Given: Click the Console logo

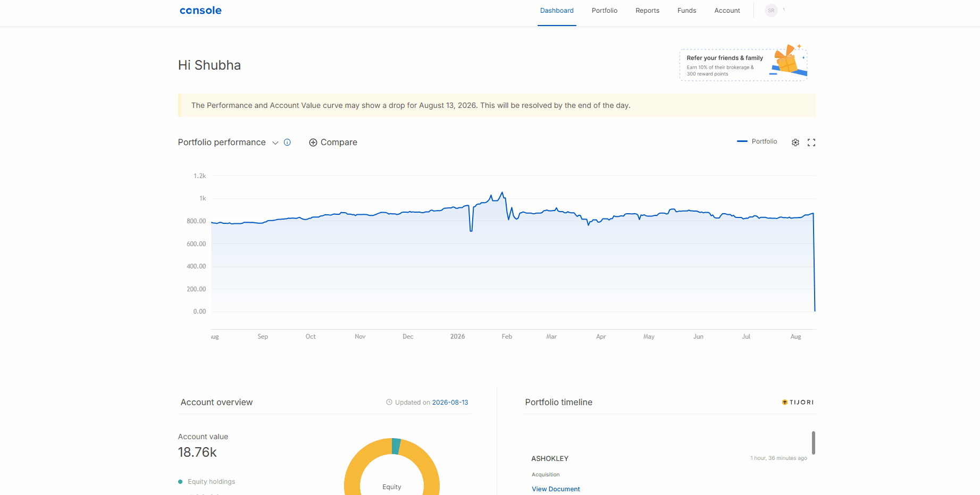Looking at the screenshot, I should (200, 11).
